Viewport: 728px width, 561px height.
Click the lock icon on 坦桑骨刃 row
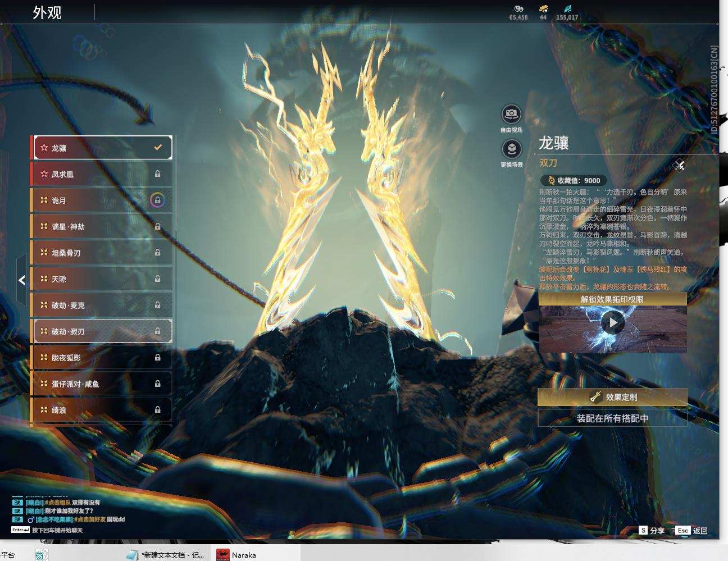tap(158, 253)
